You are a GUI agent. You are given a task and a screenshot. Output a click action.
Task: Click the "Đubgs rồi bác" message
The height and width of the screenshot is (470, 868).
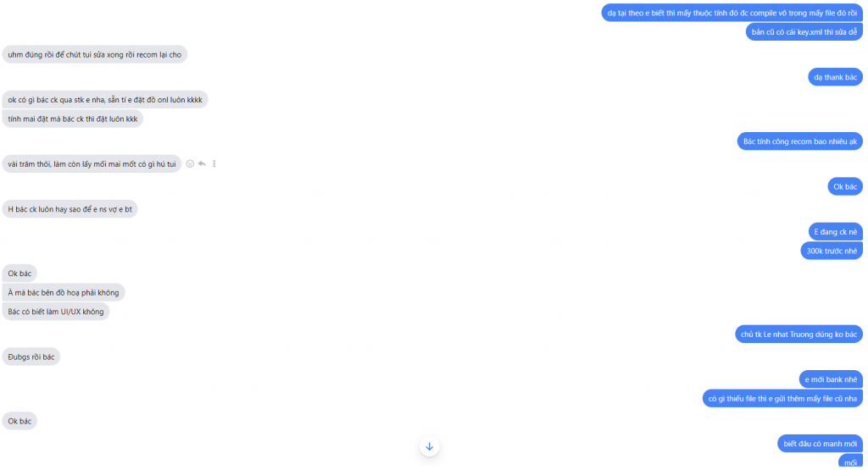coord(31,357)
